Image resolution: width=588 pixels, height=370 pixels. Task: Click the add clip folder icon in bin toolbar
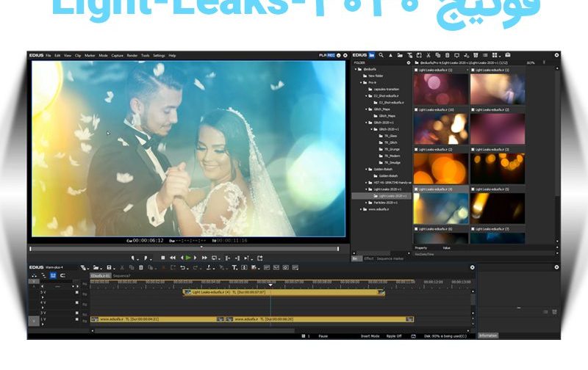click(x=400, y=55)
